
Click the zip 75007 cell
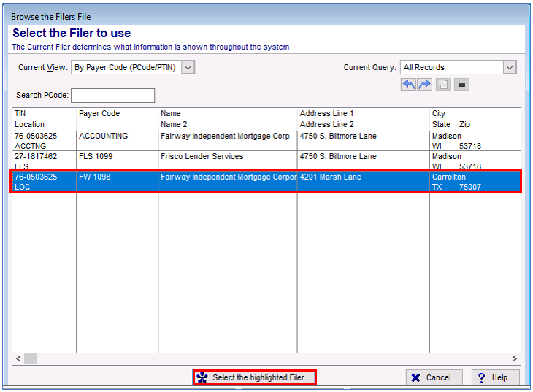click(470, 187)
